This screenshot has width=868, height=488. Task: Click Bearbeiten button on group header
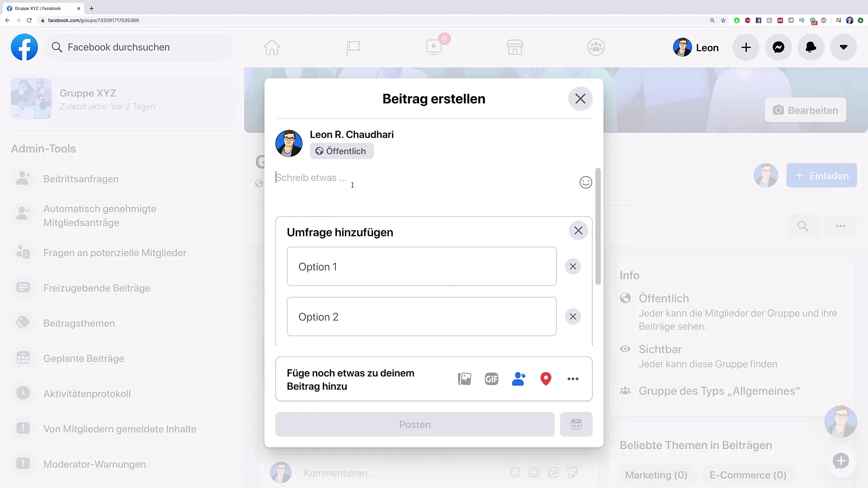coord(806,110)
